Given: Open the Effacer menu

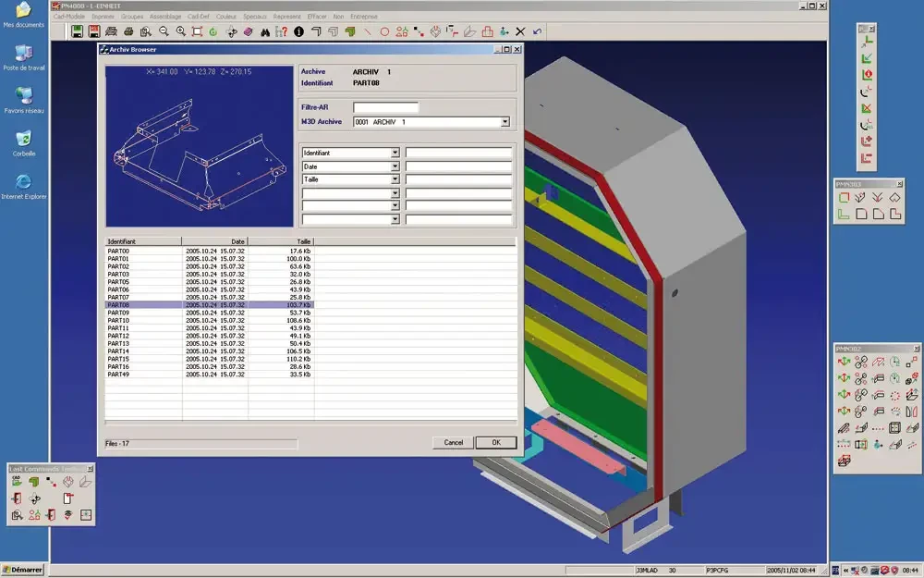Looking at the screenshot, I should click(x=317, y=17).
